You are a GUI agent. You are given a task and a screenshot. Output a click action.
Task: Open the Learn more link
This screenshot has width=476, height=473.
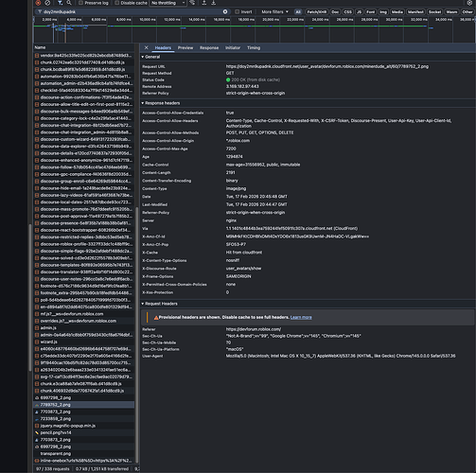tap(301, 317)
